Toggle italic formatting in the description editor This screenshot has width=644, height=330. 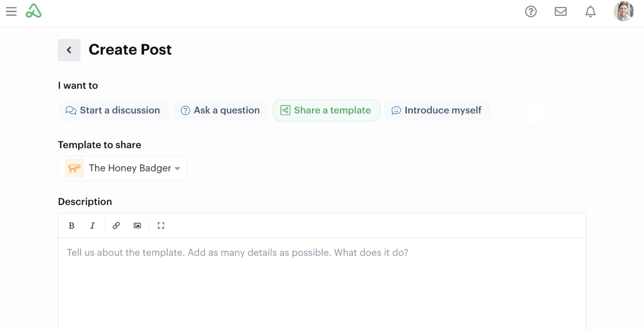pos(92,226)
